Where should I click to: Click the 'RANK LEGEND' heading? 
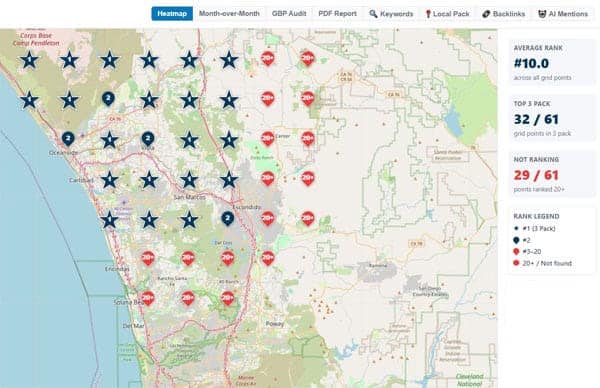point(536,216)
